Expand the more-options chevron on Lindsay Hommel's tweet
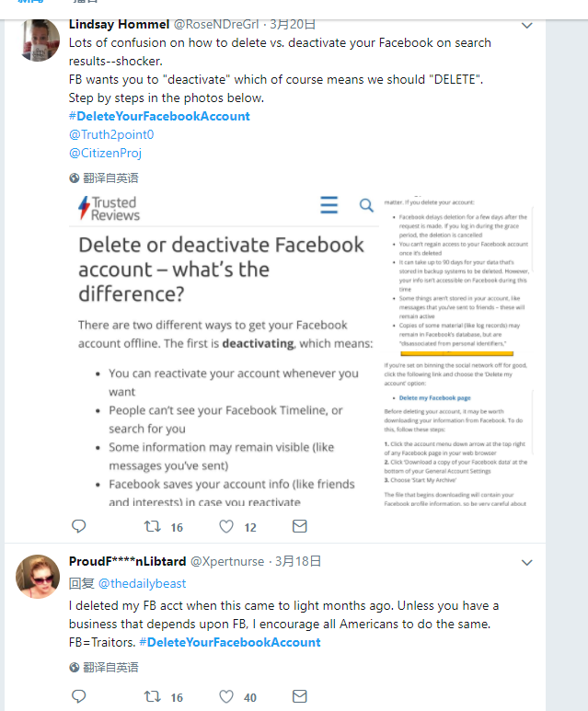This screenshot has height=711, width=588. (x=527, y=26)
